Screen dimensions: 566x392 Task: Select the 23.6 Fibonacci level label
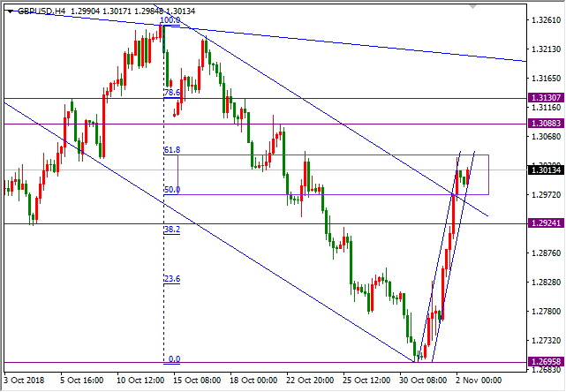coord(171,279)
